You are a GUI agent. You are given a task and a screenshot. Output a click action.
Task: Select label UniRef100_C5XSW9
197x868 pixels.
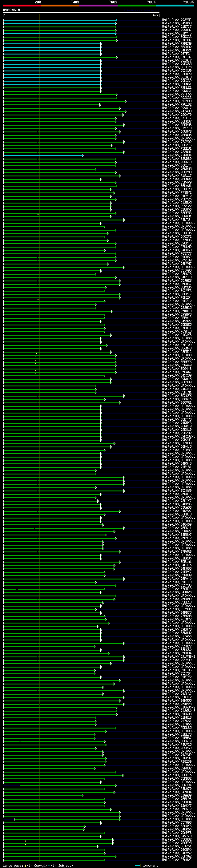177,71
